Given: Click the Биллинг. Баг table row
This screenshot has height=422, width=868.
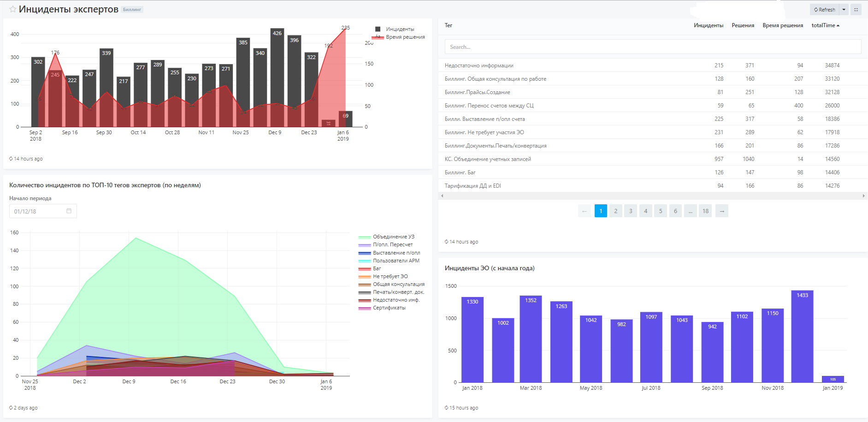Looking at the screenshot, I should point(653,172).
